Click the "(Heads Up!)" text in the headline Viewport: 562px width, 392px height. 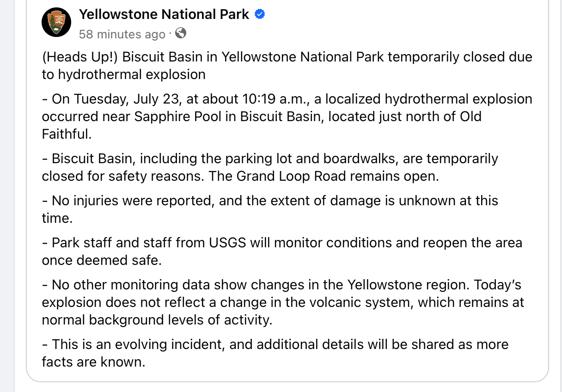point(80,57)
